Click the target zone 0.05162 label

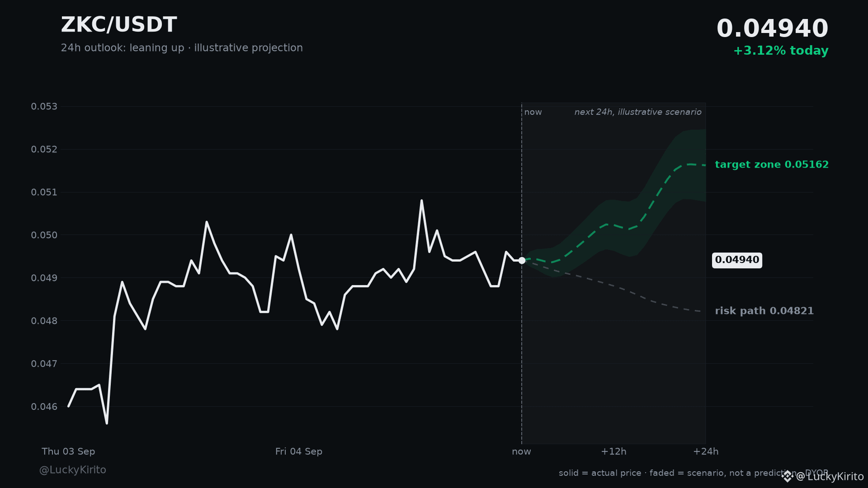click(772, 164)
